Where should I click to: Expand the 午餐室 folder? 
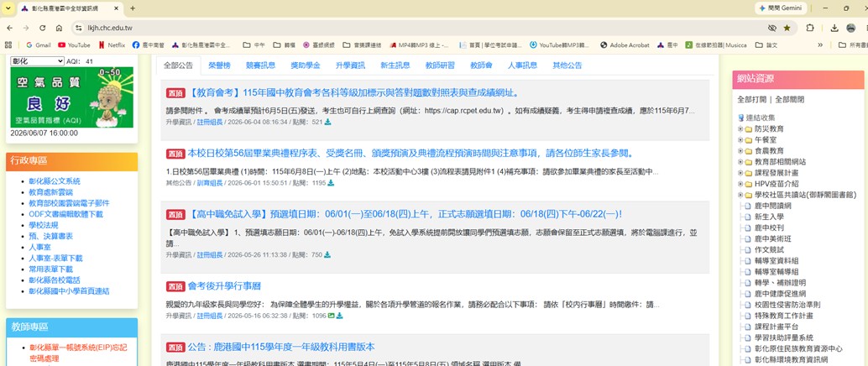[x=740, y=140]
